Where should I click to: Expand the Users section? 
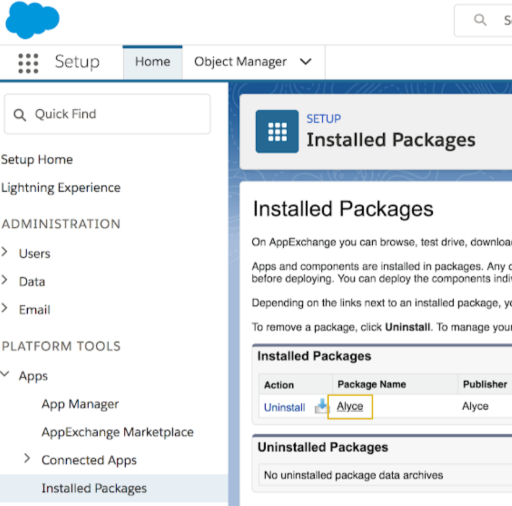[x=4, y=252]
